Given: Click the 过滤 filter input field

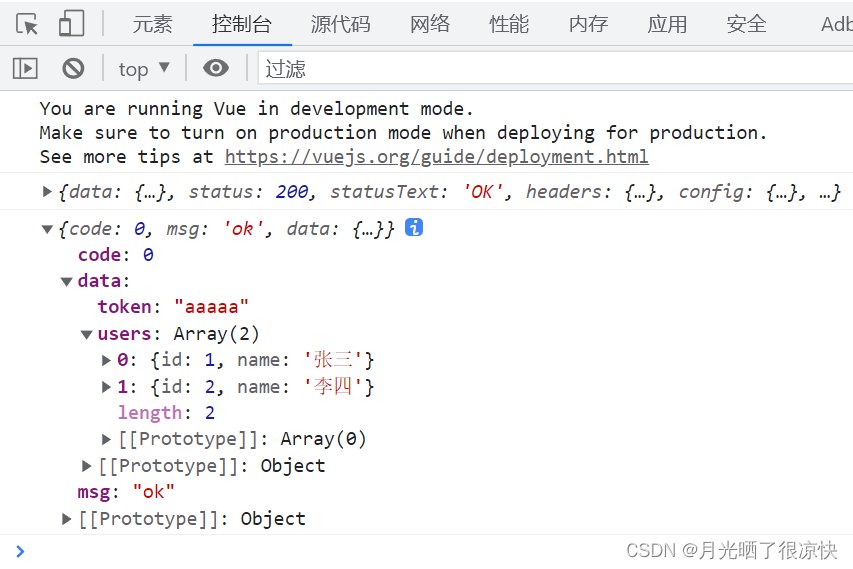Looking at the screenshot, I should (550, 68).
